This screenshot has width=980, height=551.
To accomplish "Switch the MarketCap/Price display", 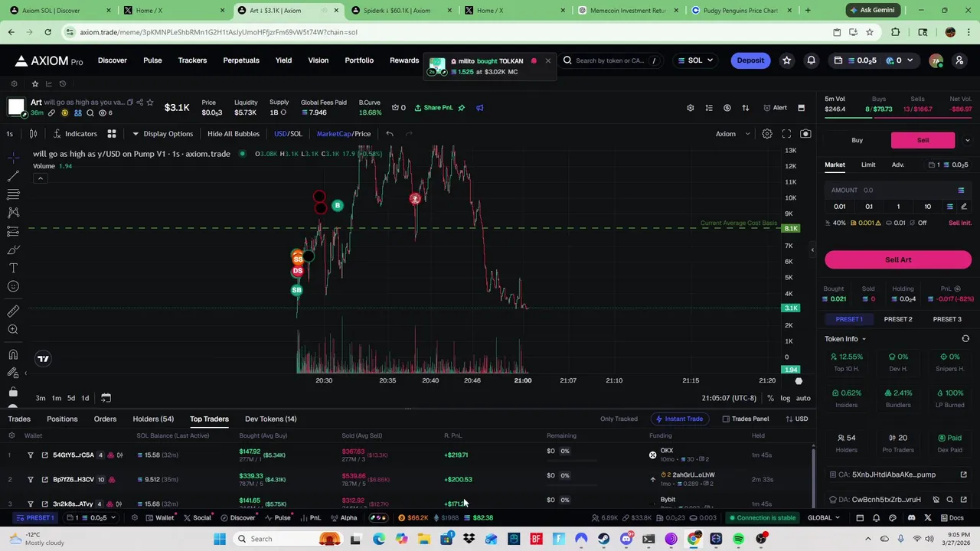I will point(344,134).
